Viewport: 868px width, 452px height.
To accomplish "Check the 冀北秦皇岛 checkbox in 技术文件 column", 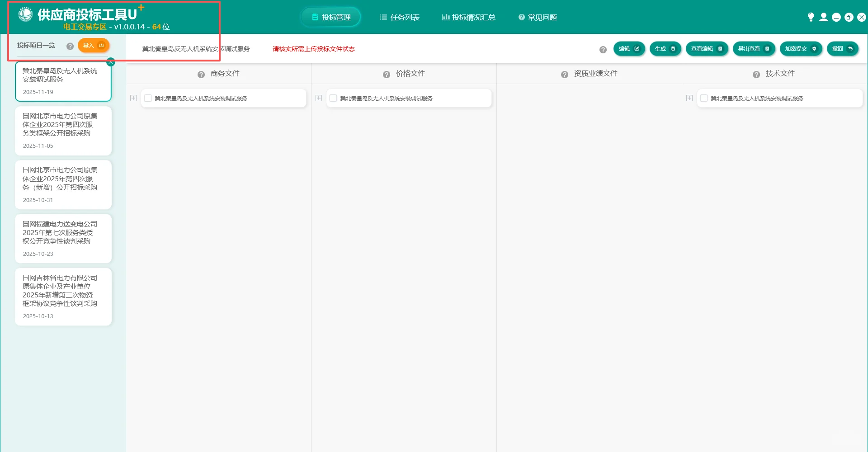I will point(704,98).
